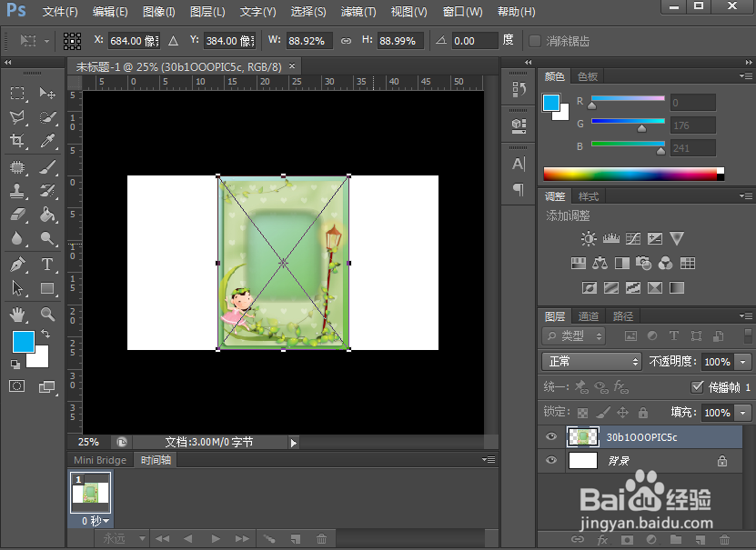The width and height of the screenshot is (756, 550).
Task: Add Curves adjustment
Action: coord(633,238)
